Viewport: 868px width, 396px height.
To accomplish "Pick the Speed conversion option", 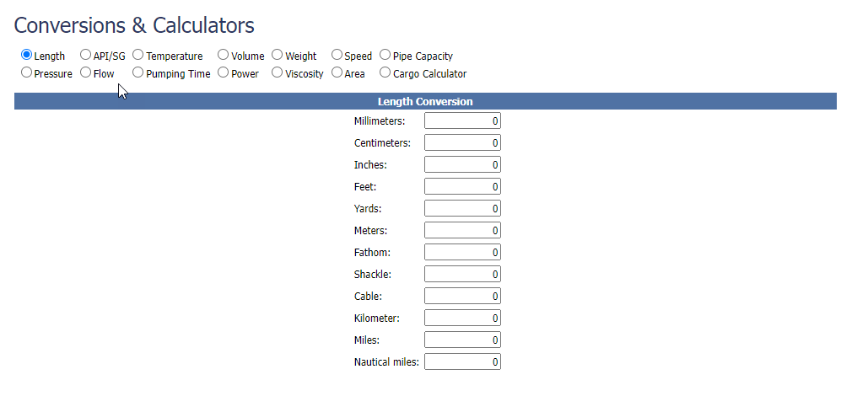I will (x=337, y=56).
